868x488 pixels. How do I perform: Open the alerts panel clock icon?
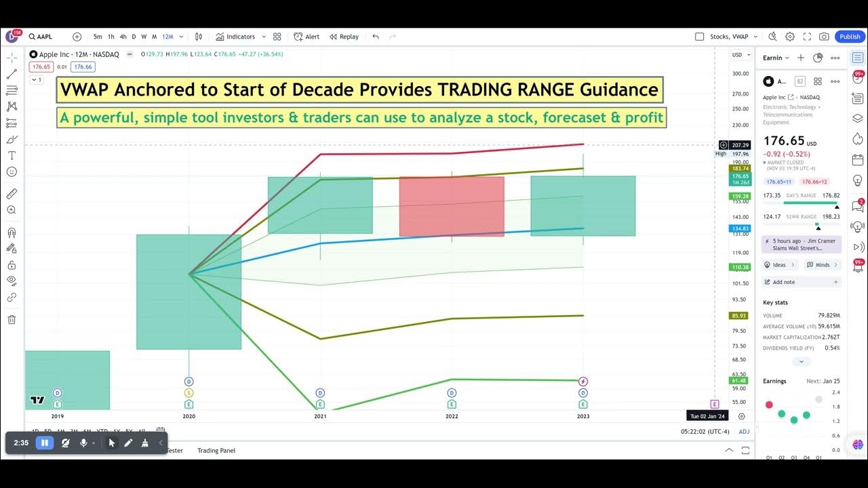pos(858,78)
